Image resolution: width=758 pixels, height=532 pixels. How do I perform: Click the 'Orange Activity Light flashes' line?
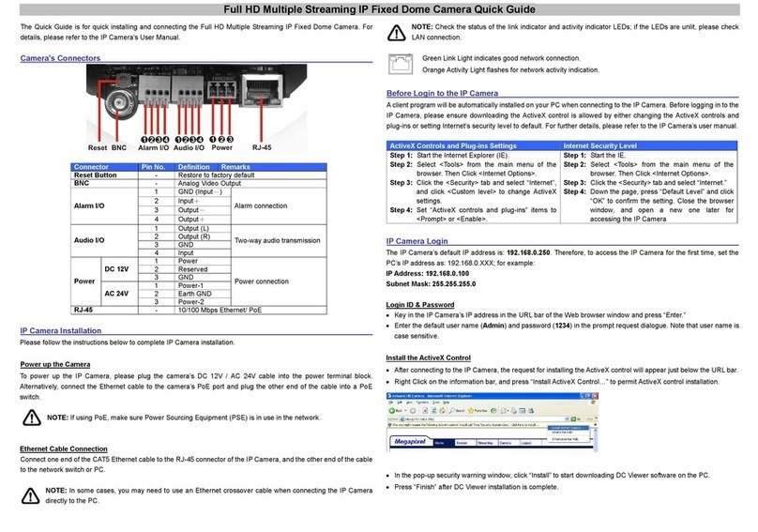point(510,70)
